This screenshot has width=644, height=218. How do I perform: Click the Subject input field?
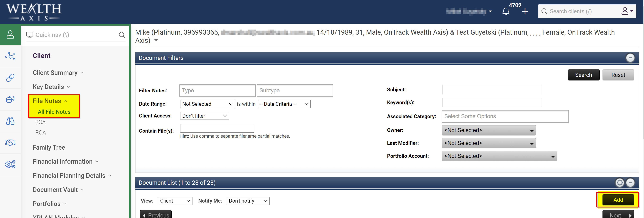pyautogui.click(x=492, y=90)
